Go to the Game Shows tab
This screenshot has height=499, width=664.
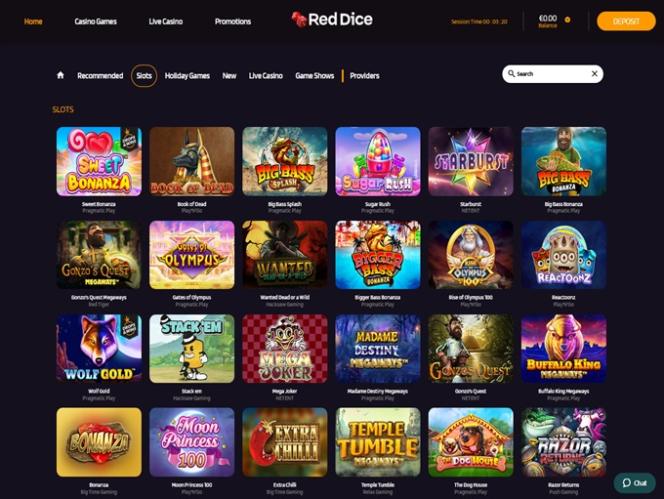point(314,76)
